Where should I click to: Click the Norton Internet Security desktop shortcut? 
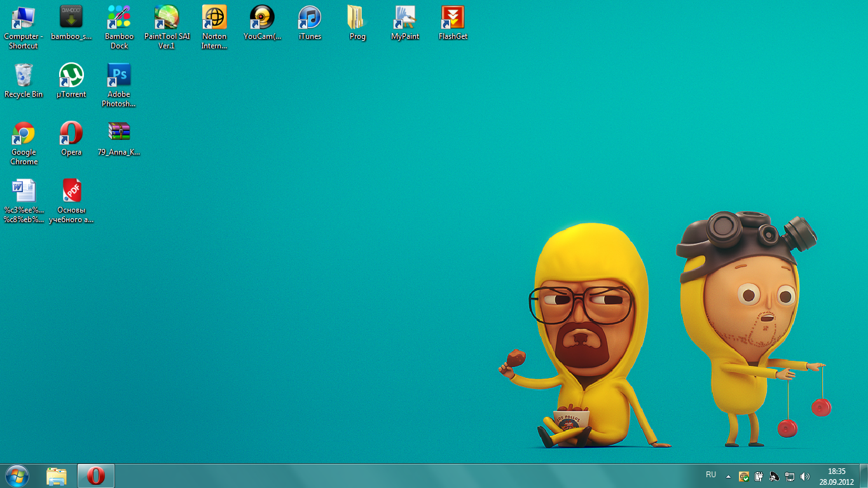(214, 27)
